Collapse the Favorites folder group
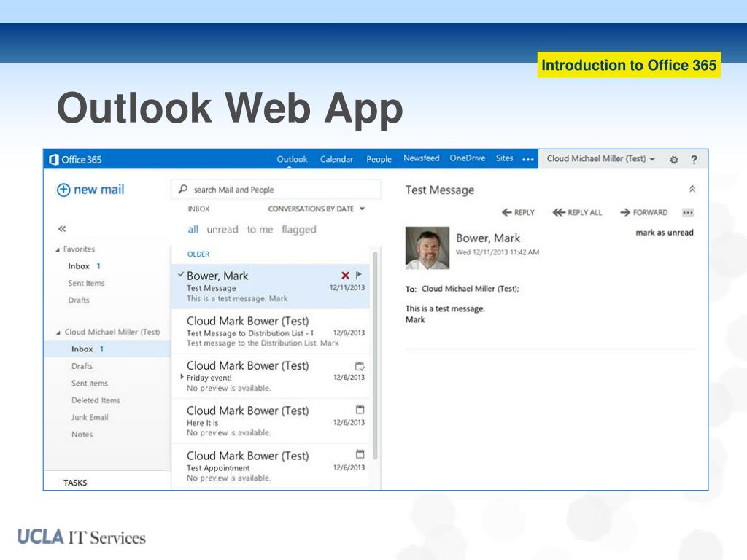The image size is (747, 560). click(x=58, y=249)
